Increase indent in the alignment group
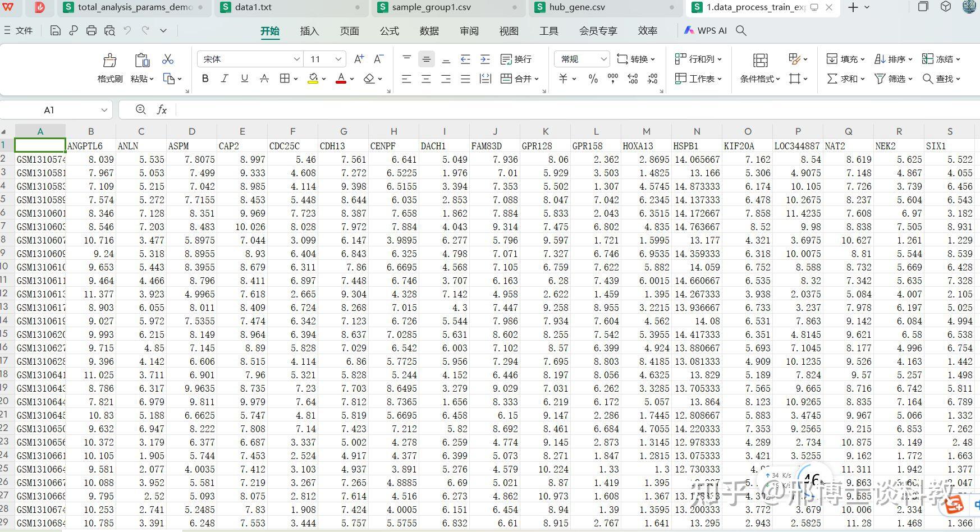980x532 pixels. click(x=486, y=59)
